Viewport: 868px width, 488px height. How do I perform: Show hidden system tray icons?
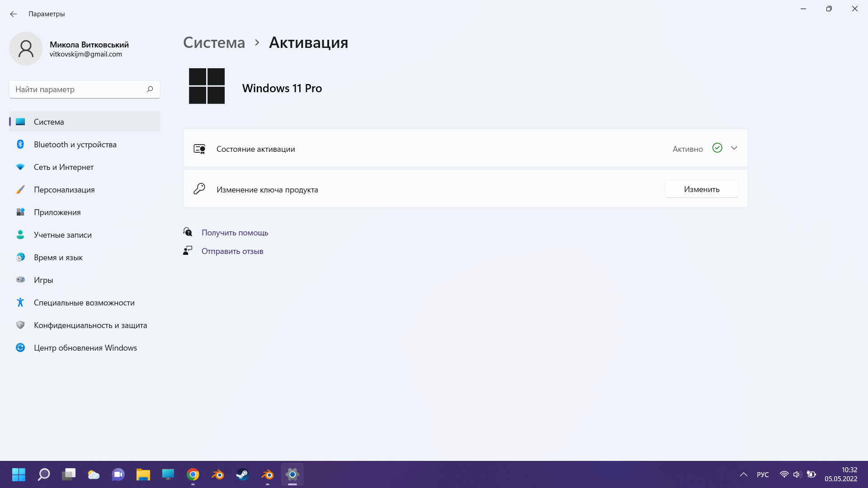(743, 474)
